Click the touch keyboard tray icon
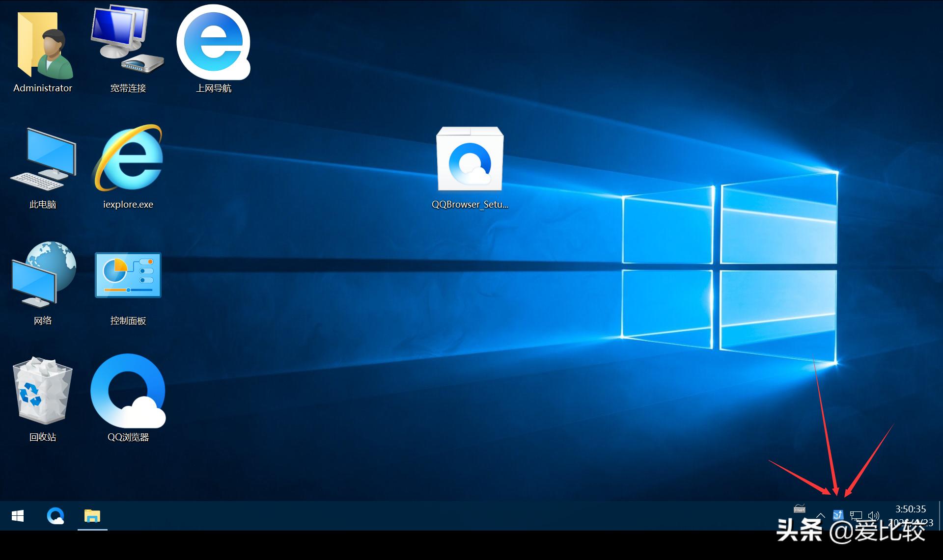This screenshot has width=943, height=560. click(x=800, y=509)
